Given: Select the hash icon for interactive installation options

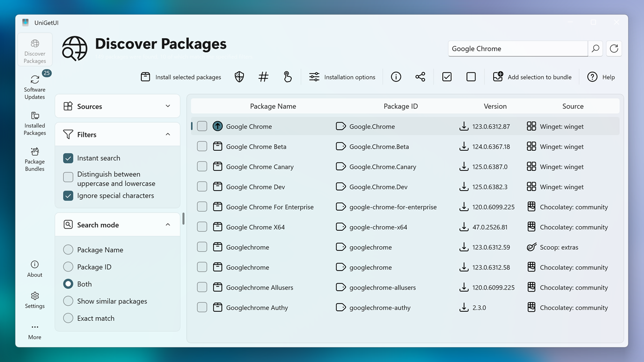Looking at the screenshot, I should point(263,76).
